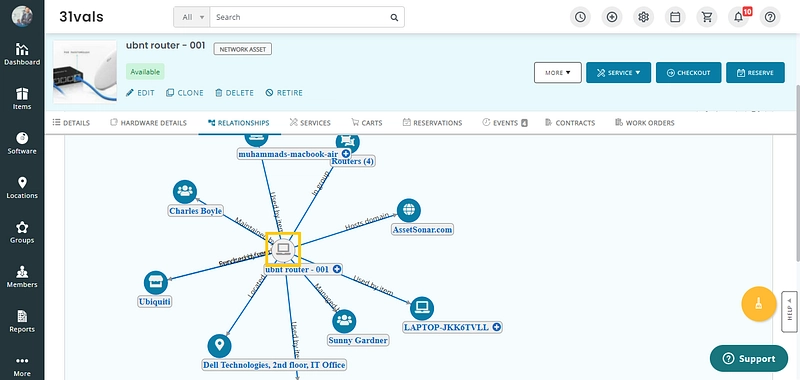Open the Support chat button
This screenshot has width=800, height=380.
click(x=749, y=359)
